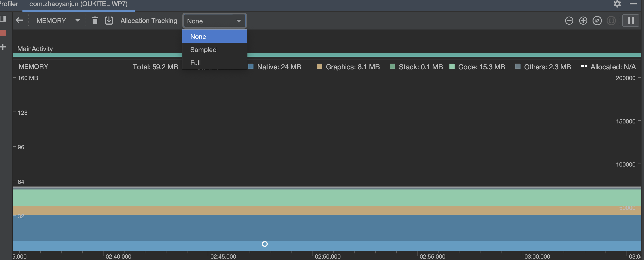Click the reset zoom icon

pos(597,21)
